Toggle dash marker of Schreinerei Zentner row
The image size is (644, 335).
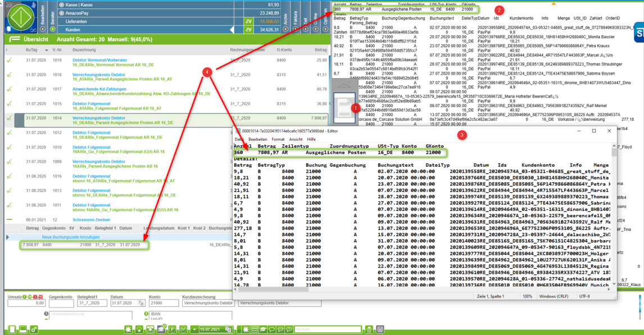[10, 220]
